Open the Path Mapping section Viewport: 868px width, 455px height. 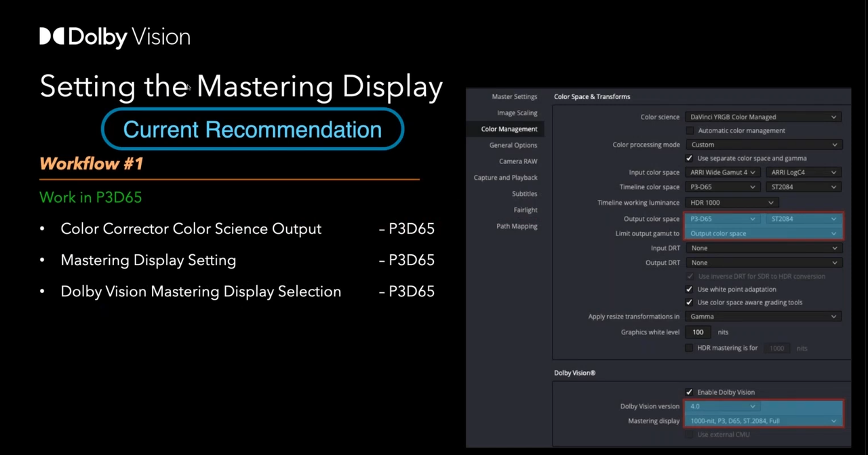(517, 226)
